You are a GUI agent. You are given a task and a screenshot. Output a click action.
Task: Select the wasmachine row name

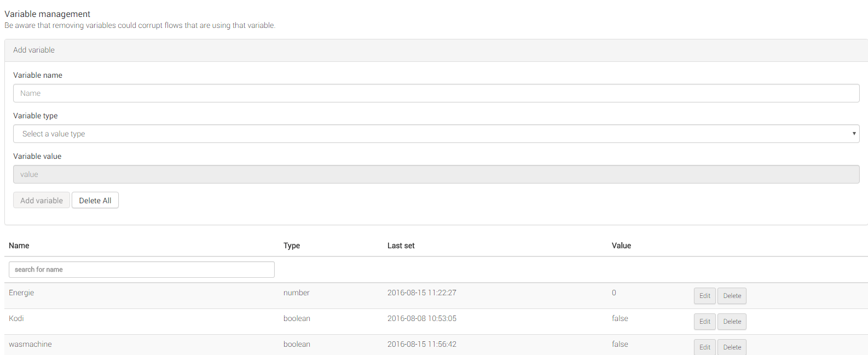(x=30, y=344)
